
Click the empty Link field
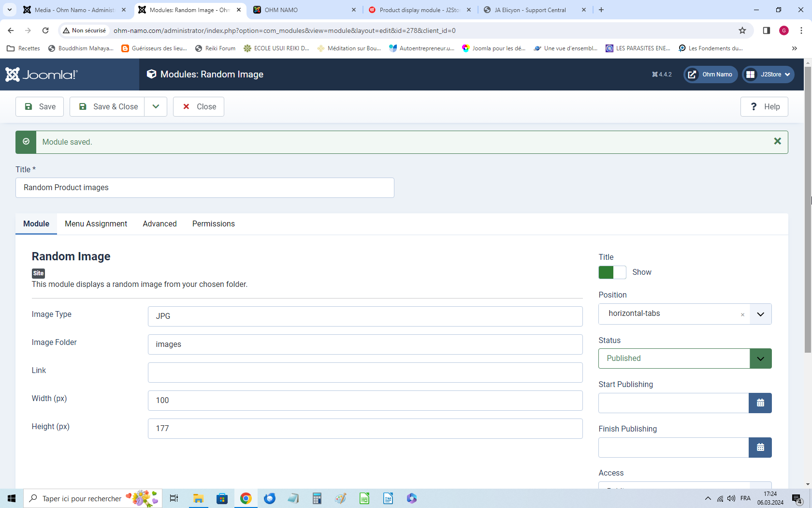(365, 373)
